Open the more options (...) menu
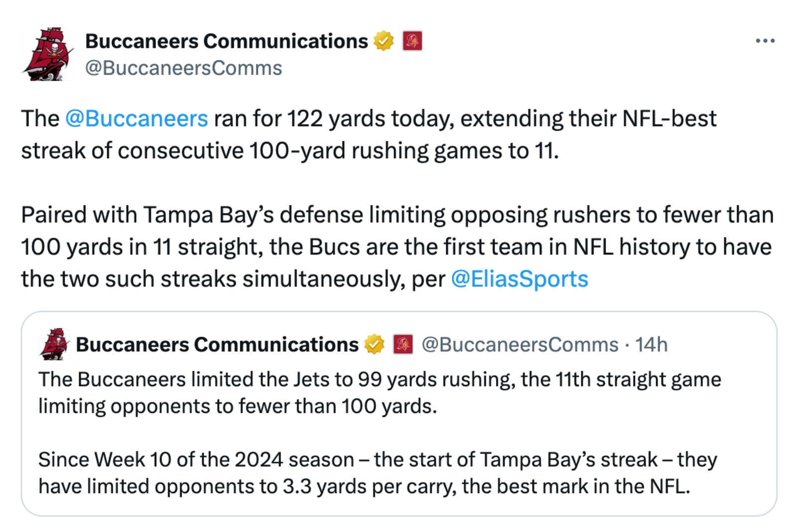The image size is (797, 532). point(765,40)
